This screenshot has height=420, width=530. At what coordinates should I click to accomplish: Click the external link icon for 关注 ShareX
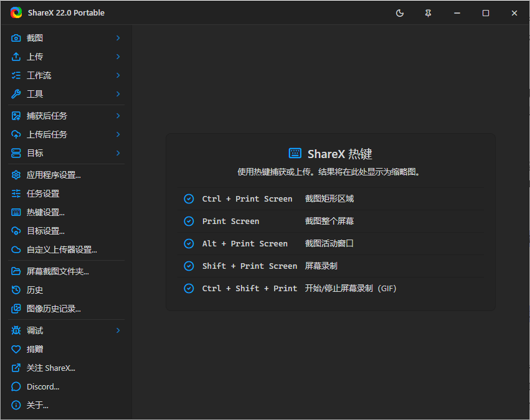click(x=16, y=368)
